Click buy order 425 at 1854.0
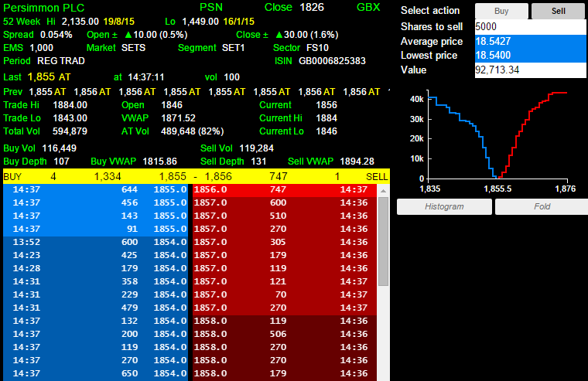The width and height of the screenshot is (588, 381). pyautogui.click(x=96, y=255)
